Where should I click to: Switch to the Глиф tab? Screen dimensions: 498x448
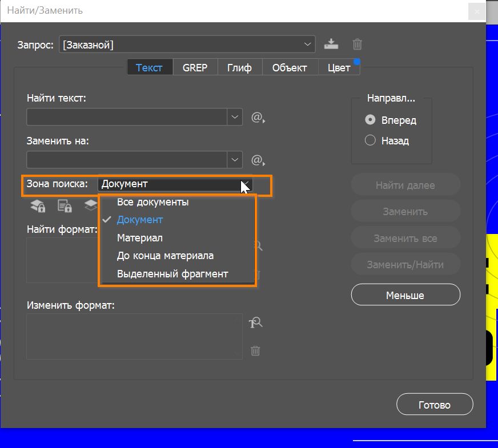(x=240, y=67)
